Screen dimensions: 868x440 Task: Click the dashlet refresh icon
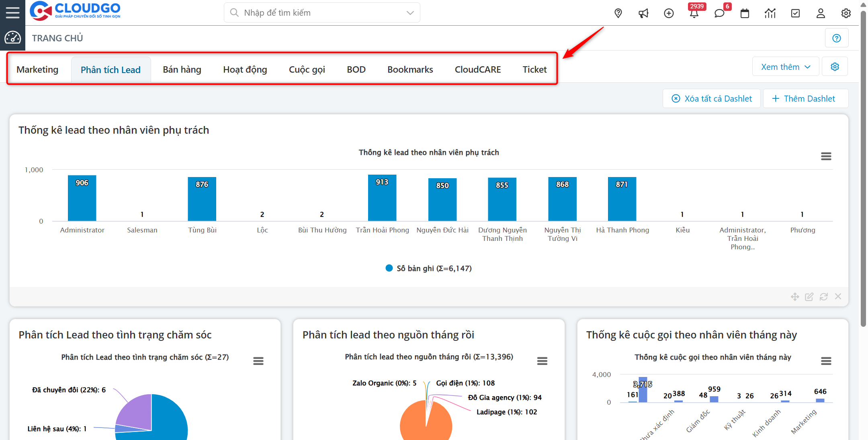[823, 297]
